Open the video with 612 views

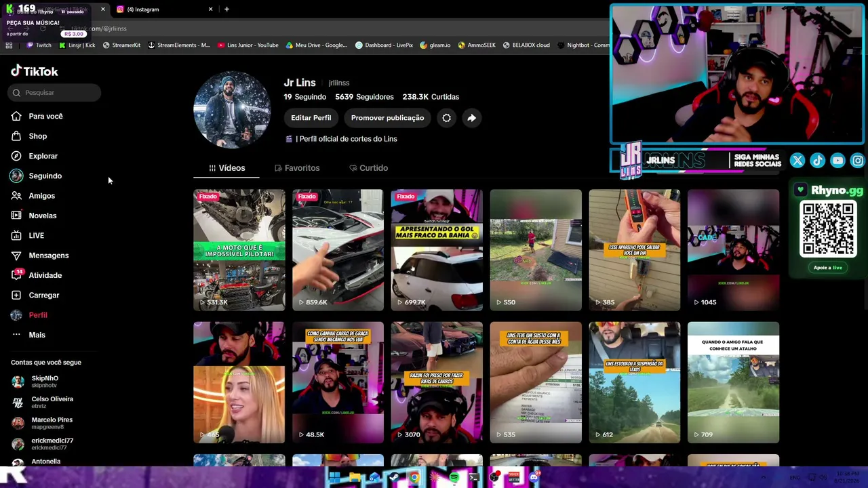tap(635, 382)
